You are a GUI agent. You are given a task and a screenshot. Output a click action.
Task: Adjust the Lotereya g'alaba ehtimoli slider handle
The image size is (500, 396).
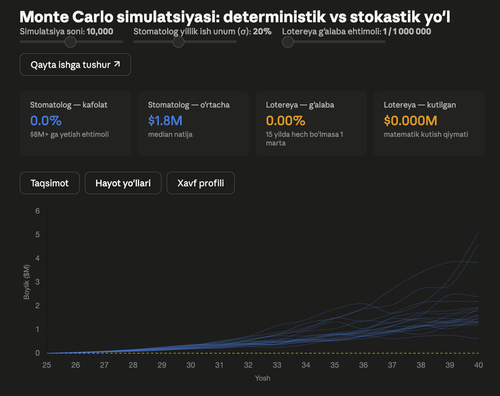pyautogui.click(x=288, y=42)
